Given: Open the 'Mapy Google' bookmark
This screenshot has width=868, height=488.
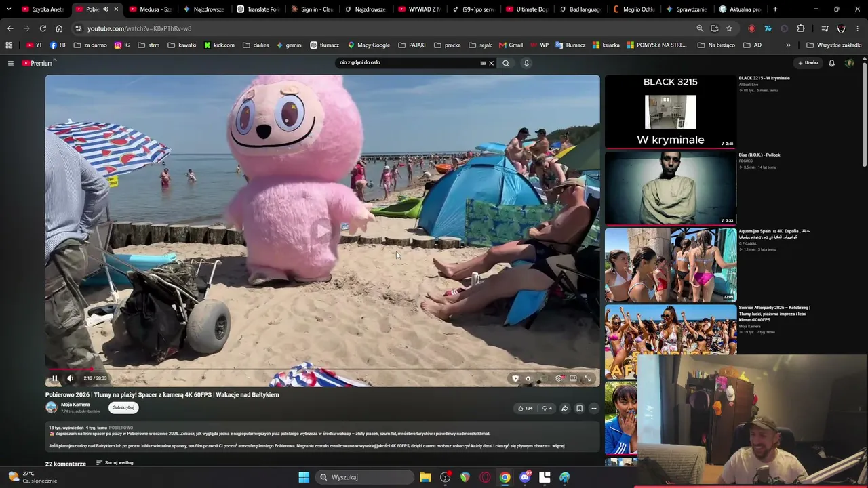Looking at the screenshot, I should point(369,45).
